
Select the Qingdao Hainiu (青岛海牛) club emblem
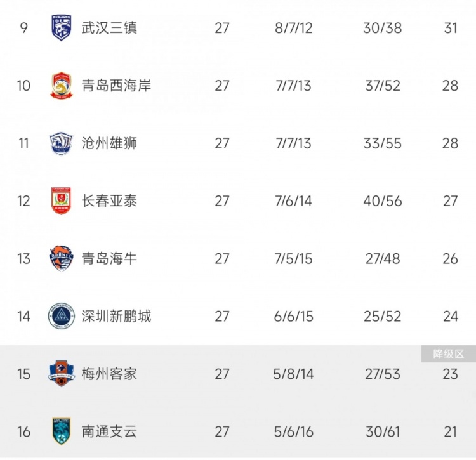(62, 259)
